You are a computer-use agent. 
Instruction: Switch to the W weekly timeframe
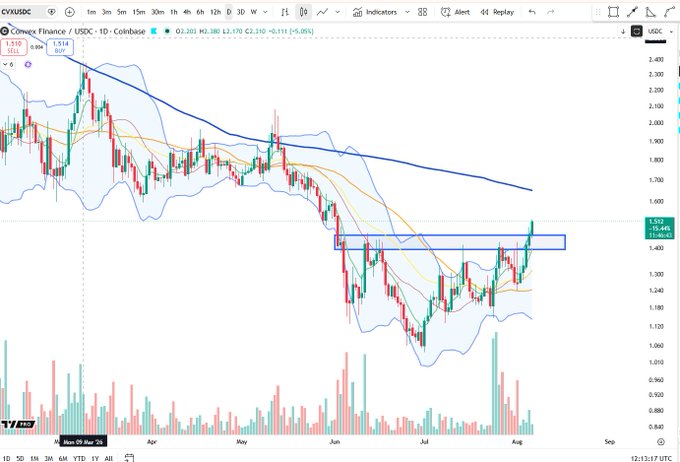pos(254,12)
